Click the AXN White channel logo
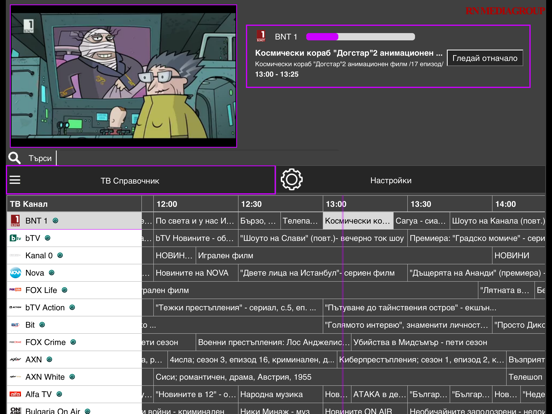The height and width of the screenshot is (414, 552). pos(15,377)
